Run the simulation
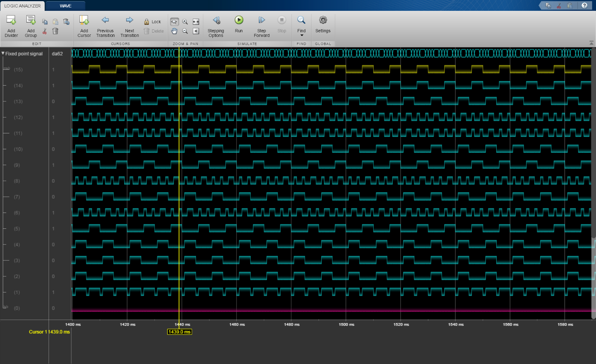This screenshot has height=364, width=596. tap(239, 20)
